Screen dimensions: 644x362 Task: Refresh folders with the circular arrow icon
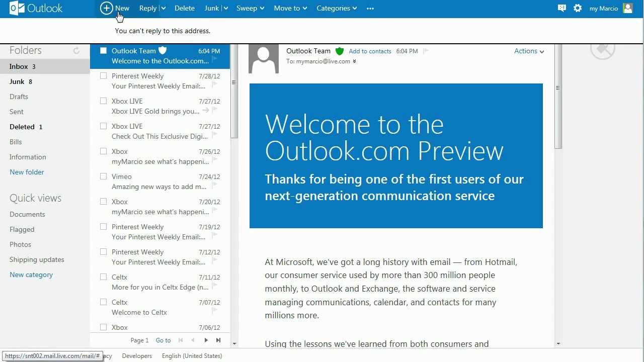(76, 50)
